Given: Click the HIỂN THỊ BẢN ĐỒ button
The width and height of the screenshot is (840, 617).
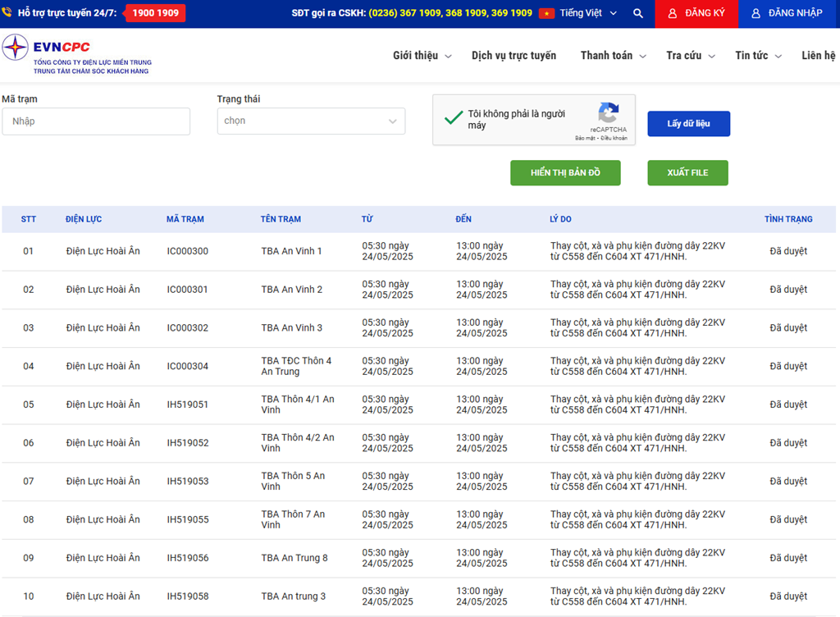Looking at the screenshot, I should [x=565, y=173].
